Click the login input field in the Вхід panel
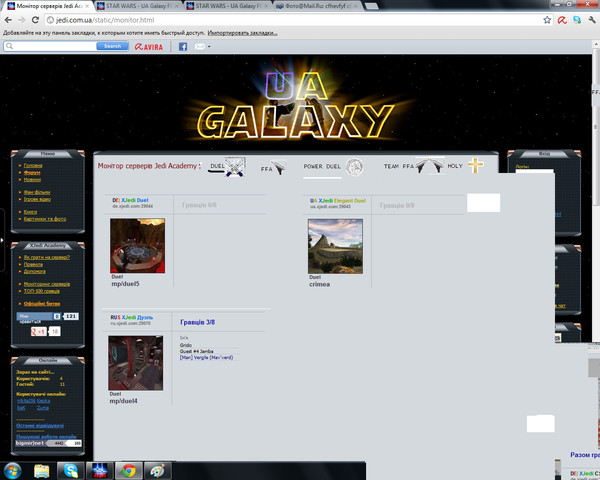This screenshot has width=600, height=480. click(535, 172)
